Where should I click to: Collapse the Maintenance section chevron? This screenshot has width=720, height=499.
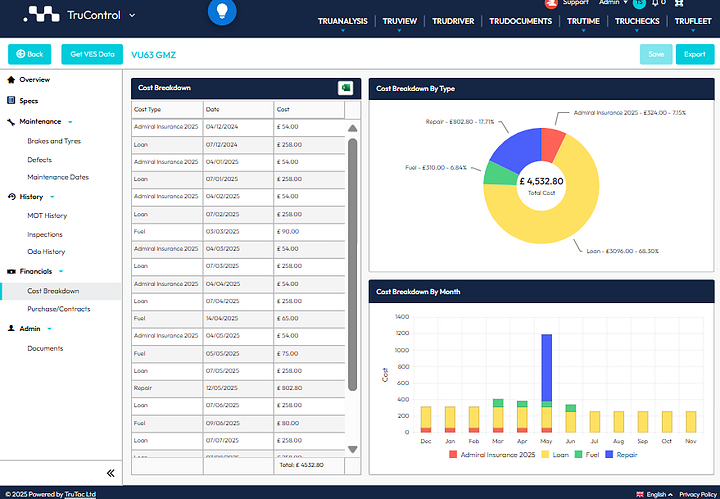[x=70, y=122]
